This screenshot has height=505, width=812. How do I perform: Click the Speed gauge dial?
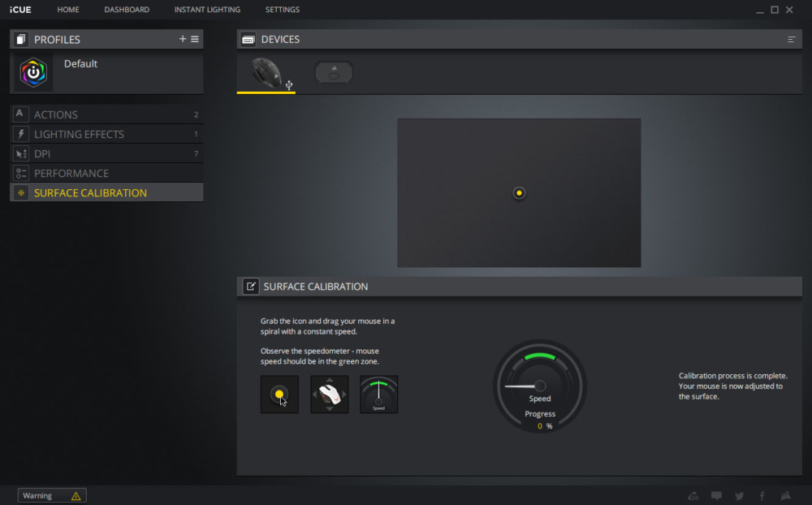pyautogui.click(x=540, y=386)
